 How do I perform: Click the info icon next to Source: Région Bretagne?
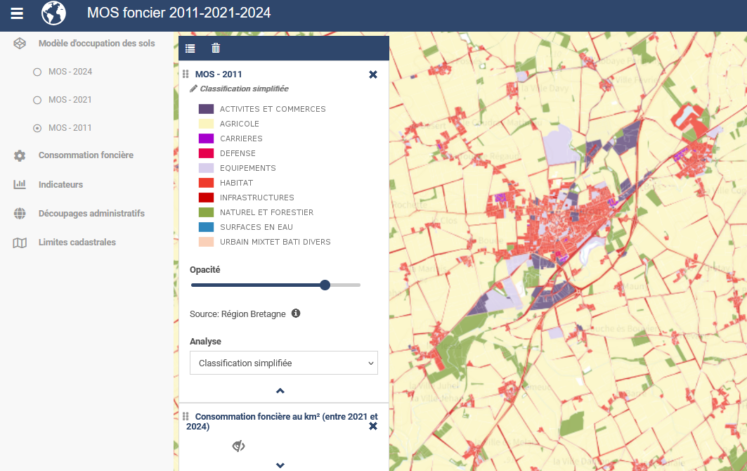tap(296, 313)
